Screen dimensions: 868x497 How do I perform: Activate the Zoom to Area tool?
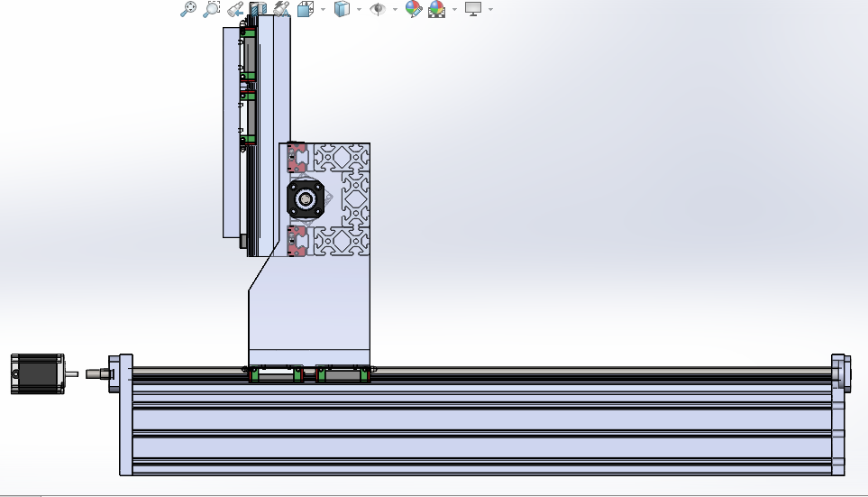pos(212,9)
